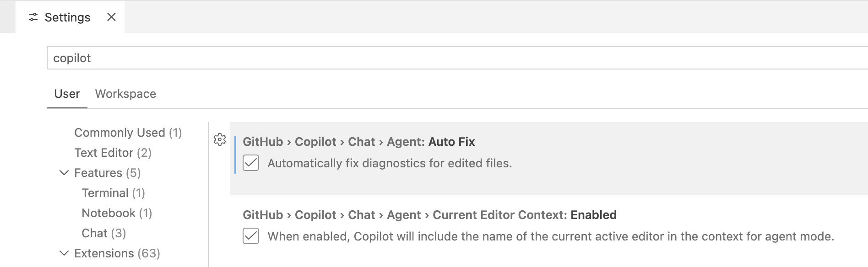Click the Agent: Auto Fix setting title
Viewport: 868px width, 267px height.
[358, 142]
